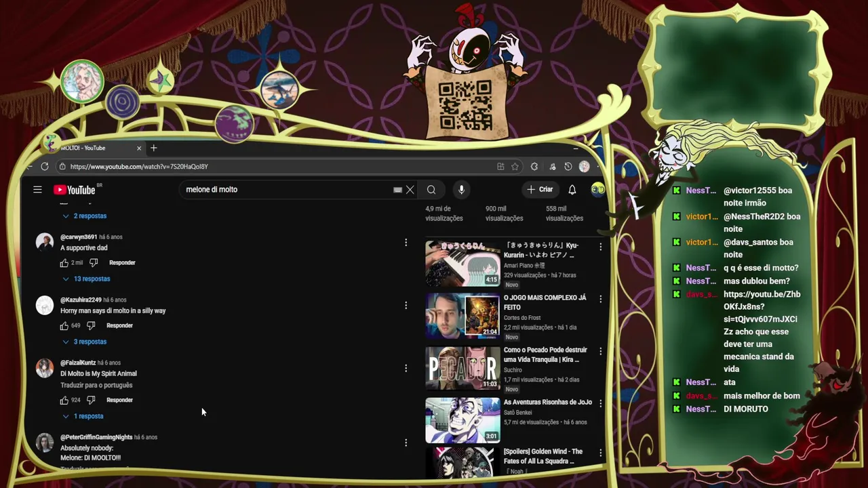Open options for O JOGO MAIS COMPLEXO video

coord(600,299)
